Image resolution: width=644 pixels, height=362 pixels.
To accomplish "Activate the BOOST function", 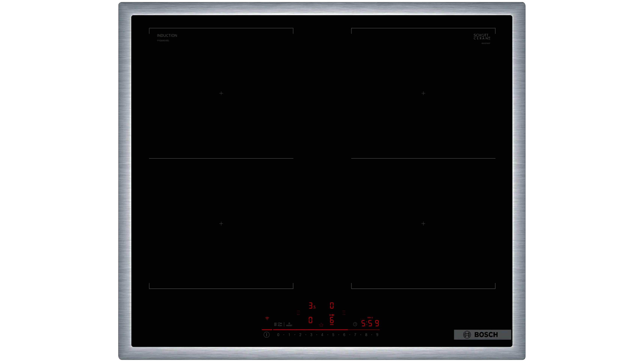I will click(x=289, y=324).
